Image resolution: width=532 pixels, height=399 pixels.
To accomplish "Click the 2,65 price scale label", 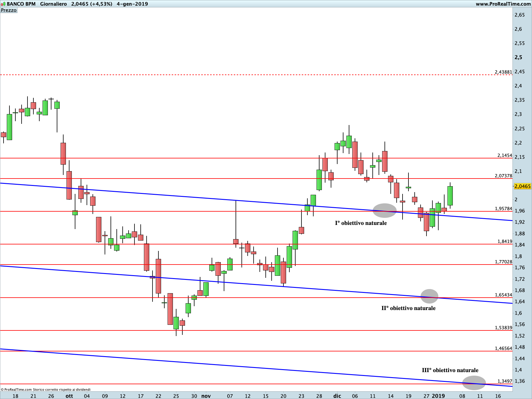I will click(x=520, y=15).
